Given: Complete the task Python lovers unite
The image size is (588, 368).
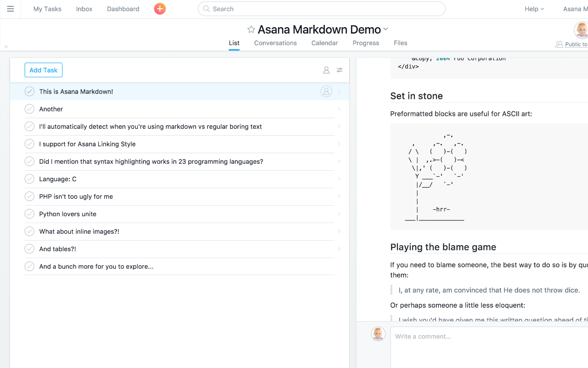Looking at the screenshot, I should 29,214.
